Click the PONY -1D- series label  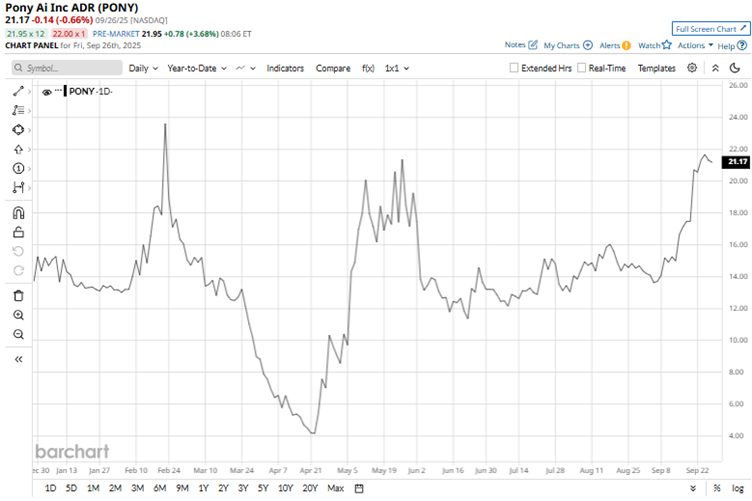(90, 91)
